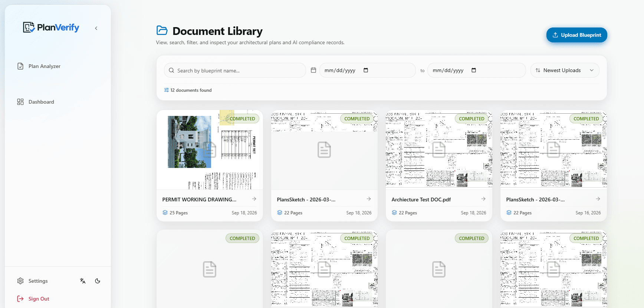Viewport: 644px width, 308px height.
Task: Click the Dashboard grid icon
Action: 20,102
